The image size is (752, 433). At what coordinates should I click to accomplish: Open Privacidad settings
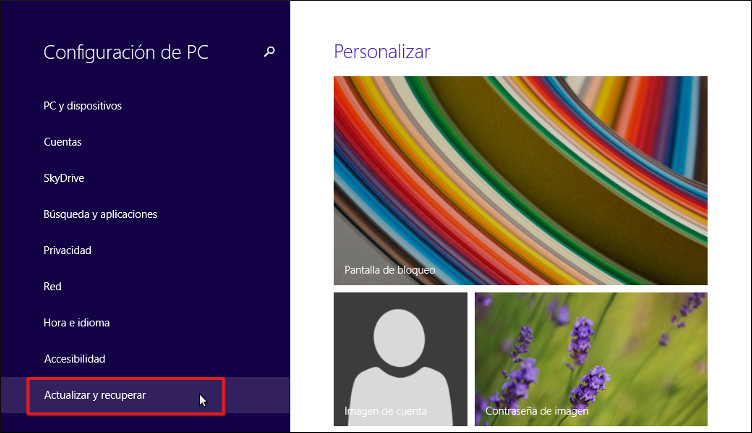[67, 250]
